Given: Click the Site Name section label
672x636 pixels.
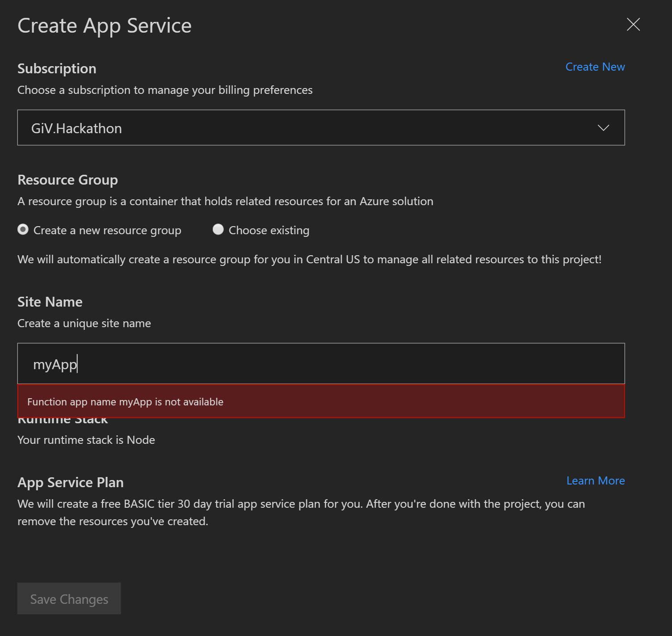Looking at the screenshot, I should click(x=50, y=302).
